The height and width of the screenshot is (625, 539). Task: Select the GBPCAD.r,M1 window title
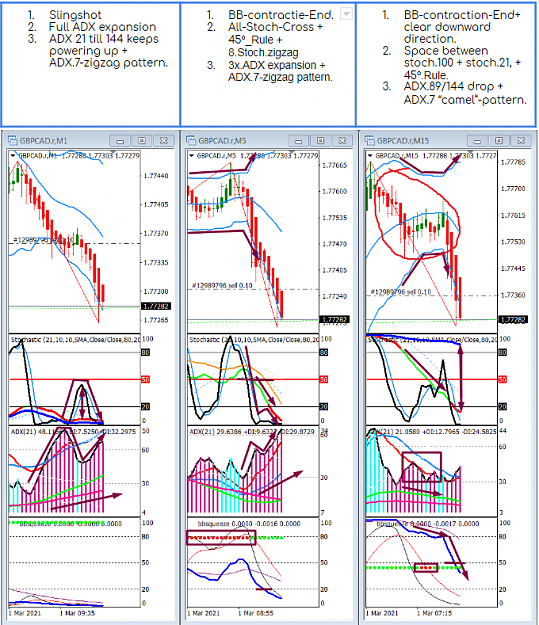[x=43, y=141]
